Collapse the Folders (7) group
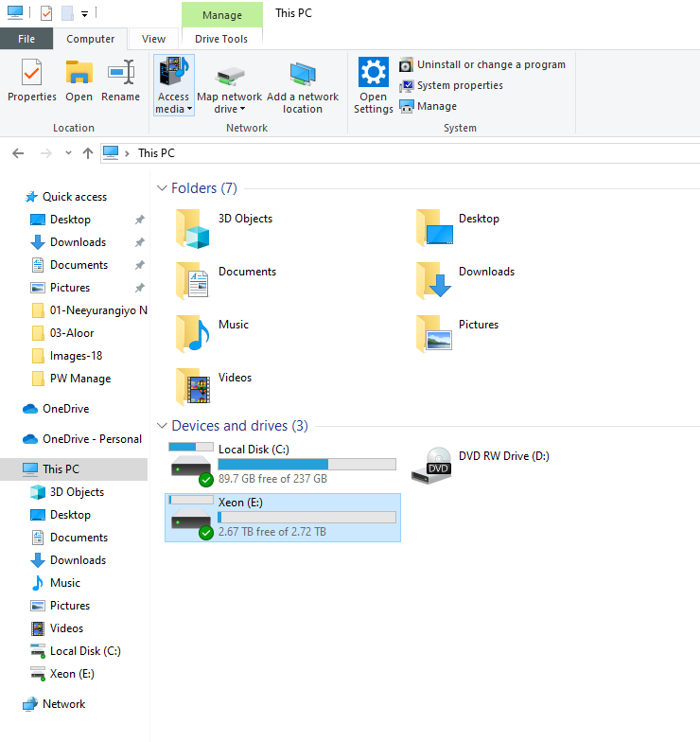The height and width of the screenshot is (742, 700). [162, 188]
